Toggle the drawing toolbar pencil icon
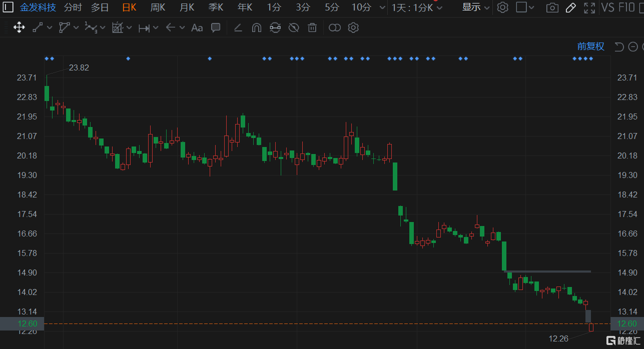 [x=570, y=7]
